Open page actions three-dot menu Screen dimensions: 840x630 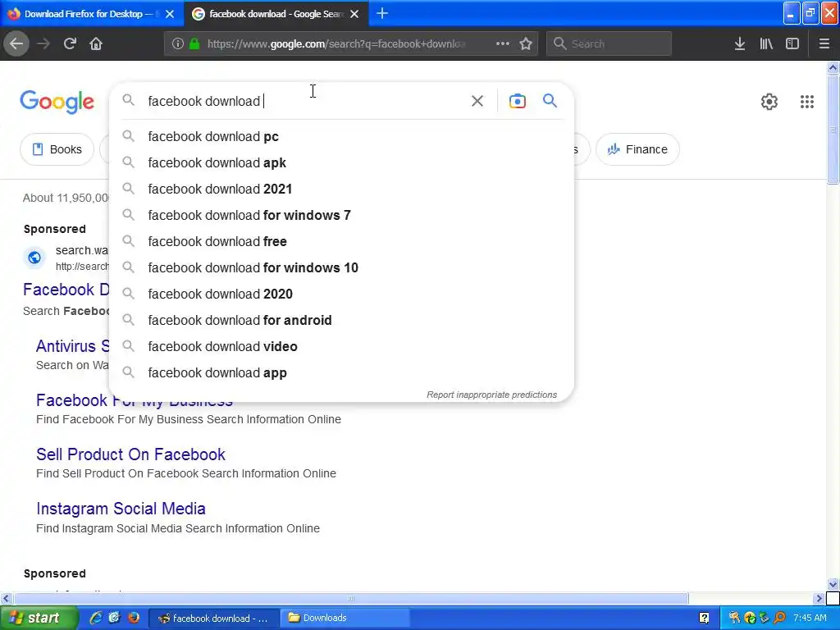(x=503, y=43)
